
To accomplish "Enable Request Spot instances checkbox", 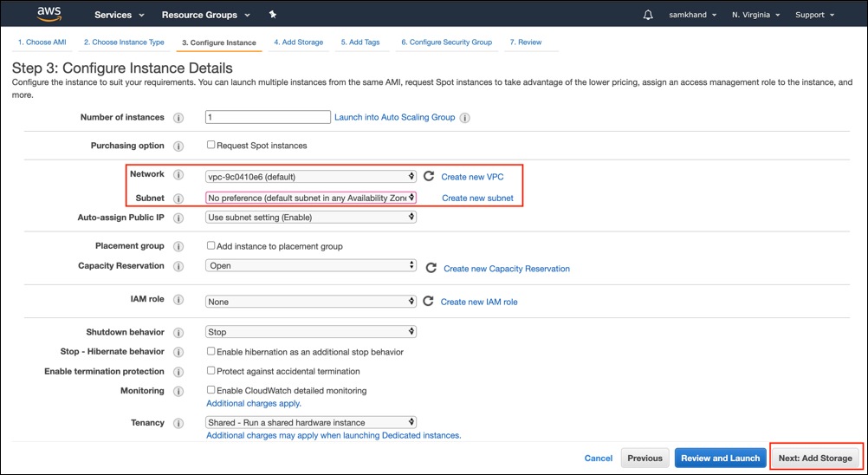I will 211,145.
